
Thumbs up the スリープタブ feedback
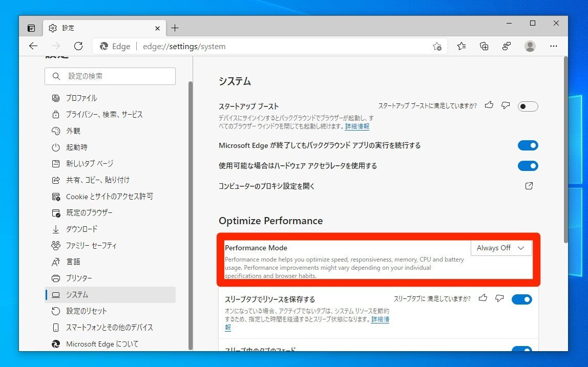[x=483, y=298]
